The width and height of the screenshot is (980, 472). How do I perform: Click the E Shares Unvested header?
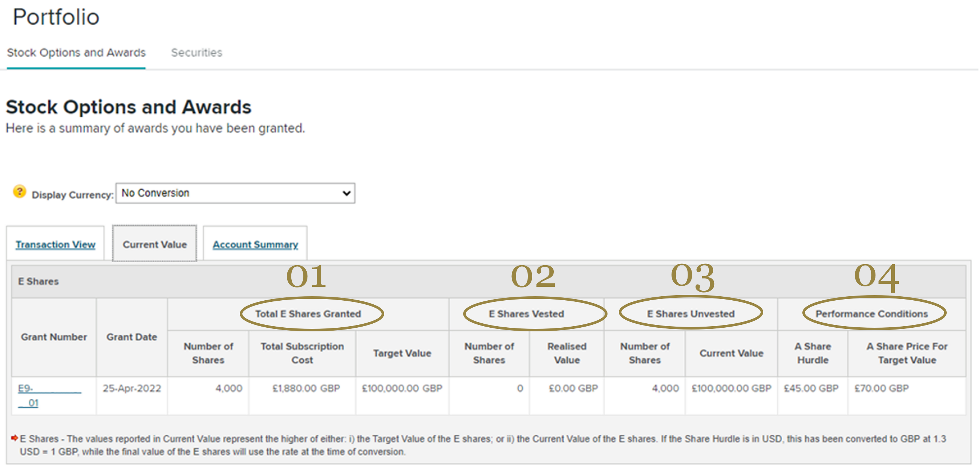[x=690, y=314]
